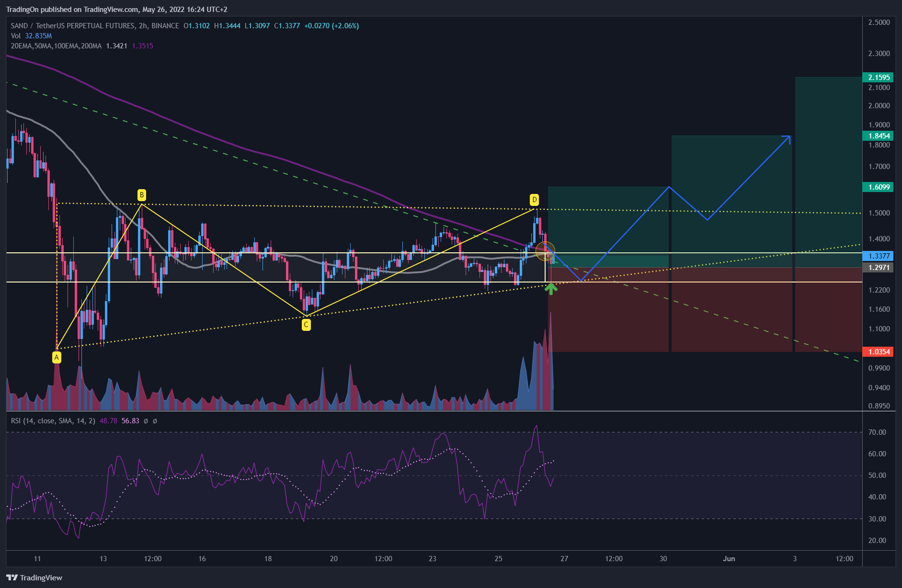Click the 1.0354 stop loss label
Viewport: 902px width, 588px height.
[879, 352]
